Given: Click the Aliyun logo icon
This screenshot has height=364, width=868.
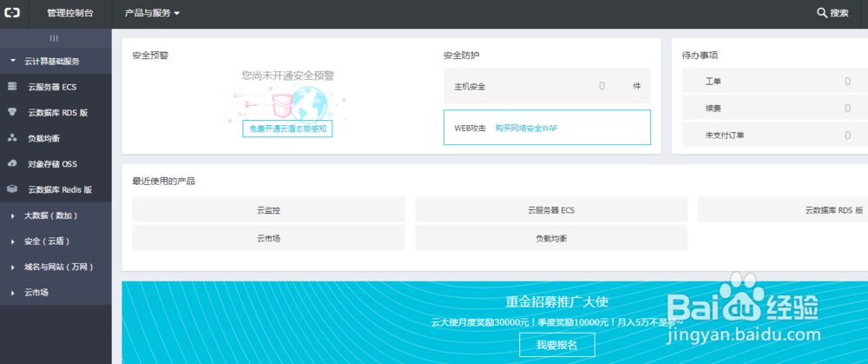Looking at the screenshot, I should pyautogui.click(x=12, y=13).
